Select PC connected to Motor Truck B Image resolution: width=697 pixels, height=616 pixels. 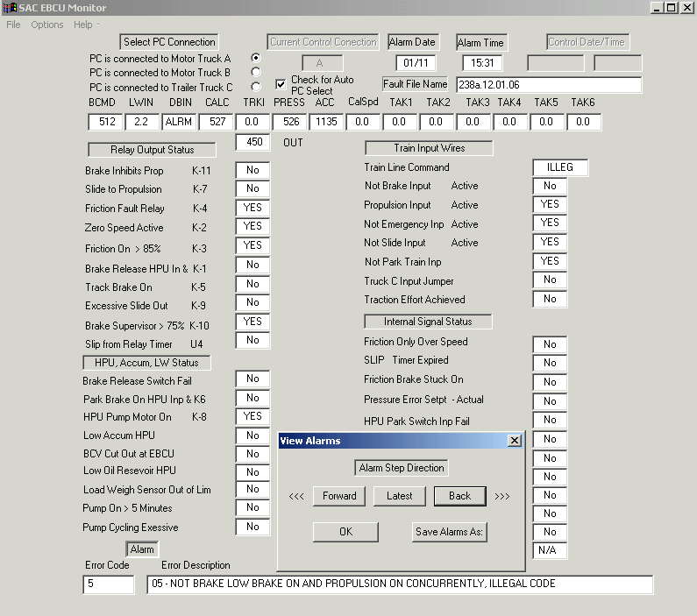tap(256, 72)
